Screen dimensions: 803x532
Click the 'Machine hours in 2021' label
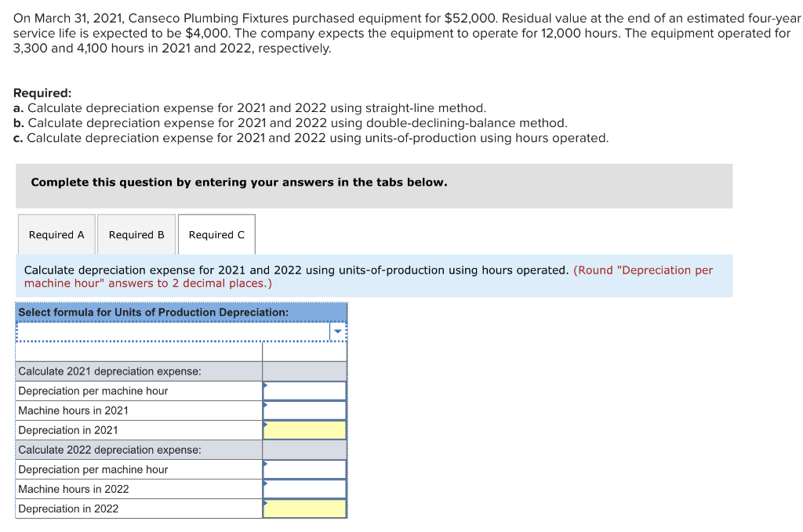[x=73, y=411]
